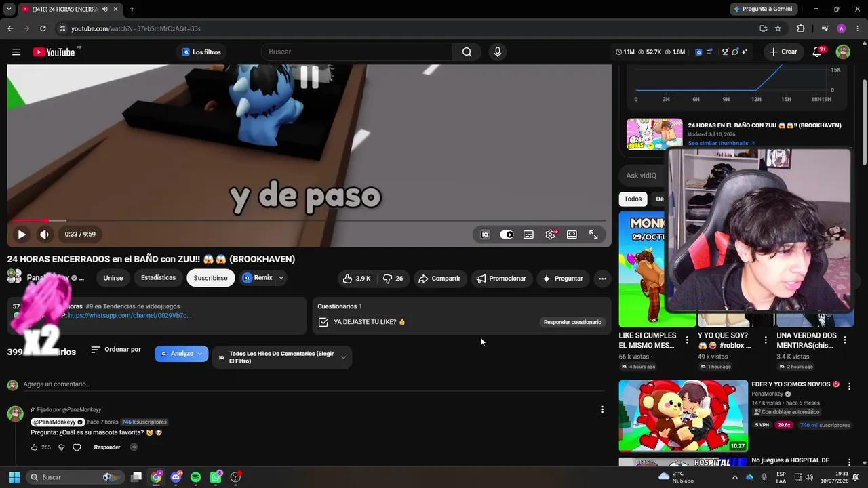The image size is (868, 488).
Task: Select the Todos chip
Action: 633,199
